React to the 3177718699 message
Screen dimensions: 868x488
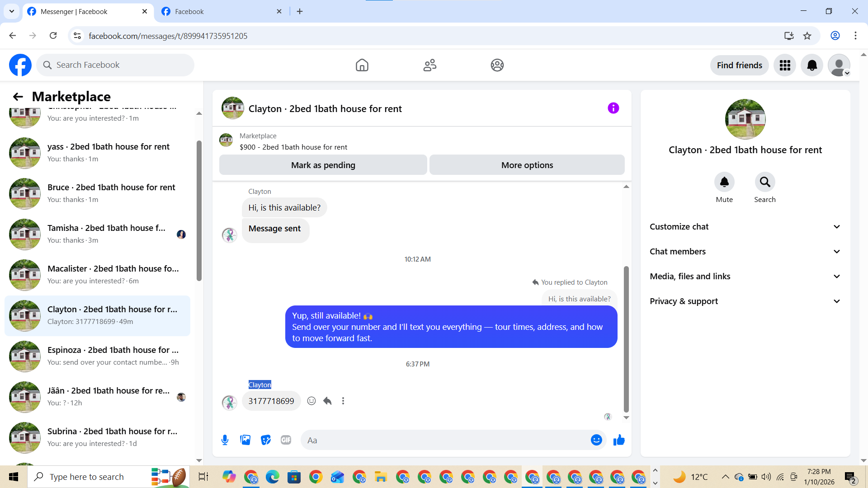click(x=311, y=401)
